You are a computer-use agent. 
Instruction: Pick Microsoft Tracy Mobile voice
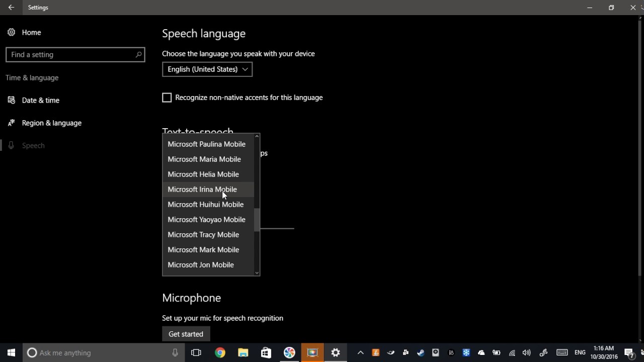tap(208, 235)
